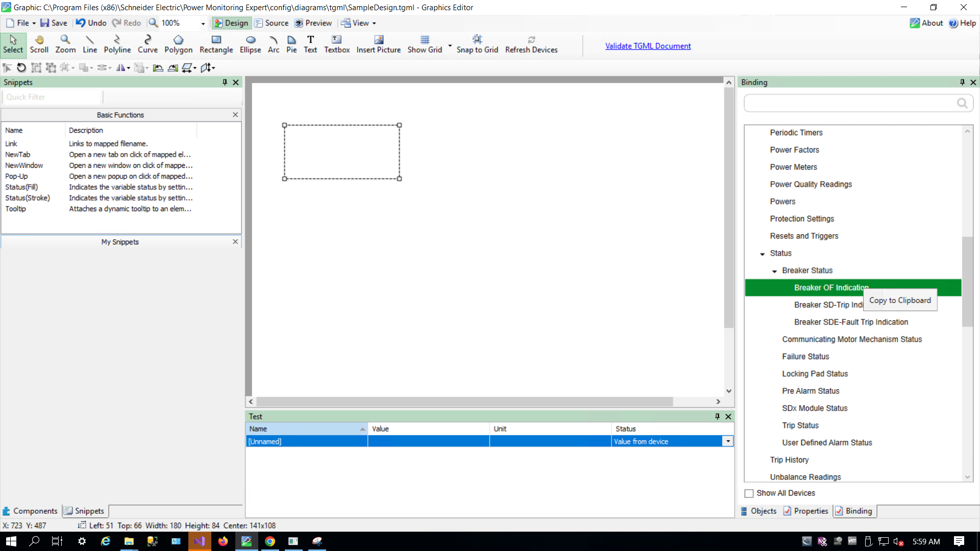The height and width of the screenshot is (551, 980).
Task: Open the View dropdown menu
Action: pos(359,23)
